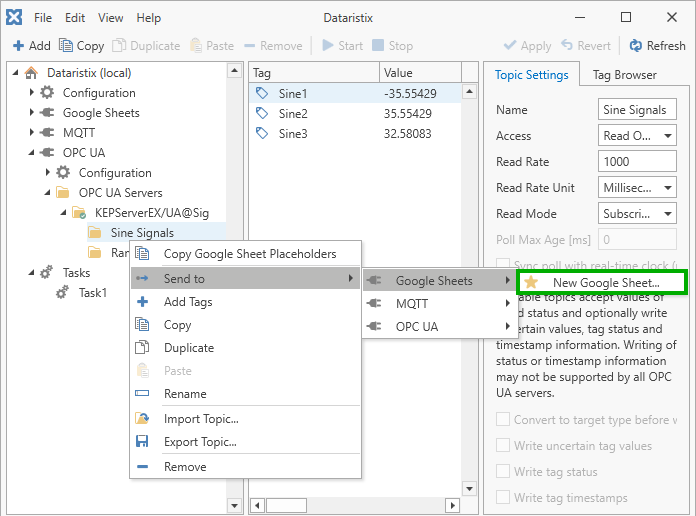Open the View menu

click(x=111, y=18)
